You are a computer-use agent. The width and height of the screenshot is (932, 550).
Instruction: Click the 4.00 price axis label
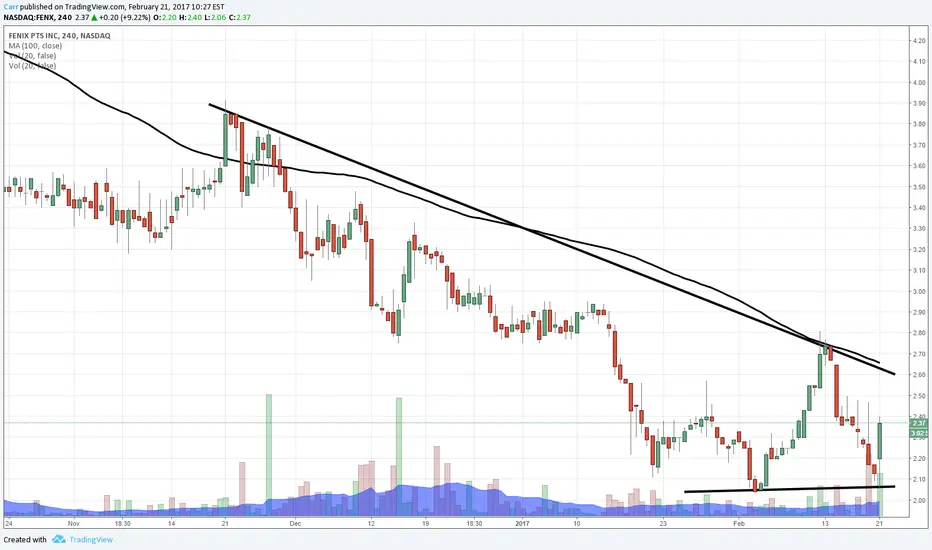point(918,82)
